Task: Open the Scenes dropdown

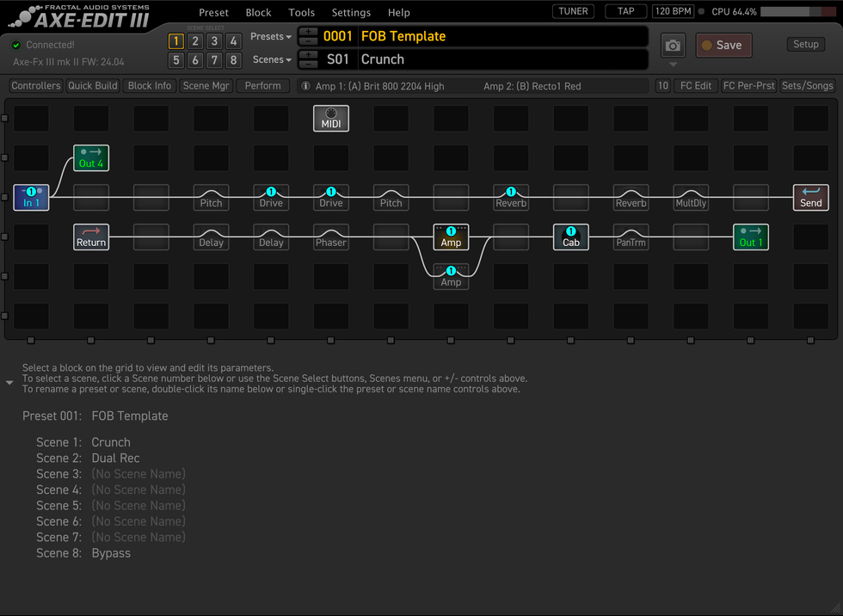Action: (x=271, y=60)
